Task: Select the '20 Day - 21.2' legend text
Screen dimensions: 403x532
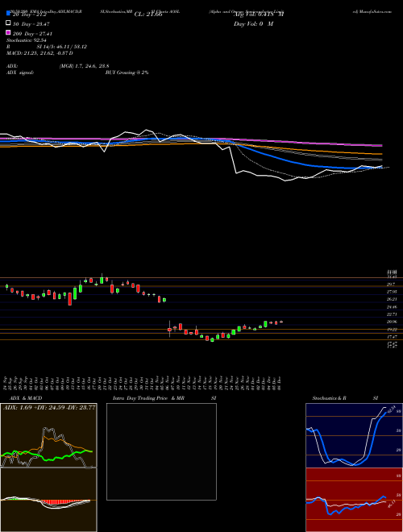Action: [31, 15]
